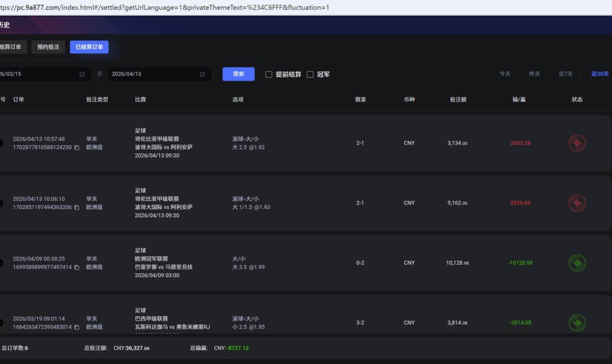Switch to the 预约投注 tab

click(48, 46)
